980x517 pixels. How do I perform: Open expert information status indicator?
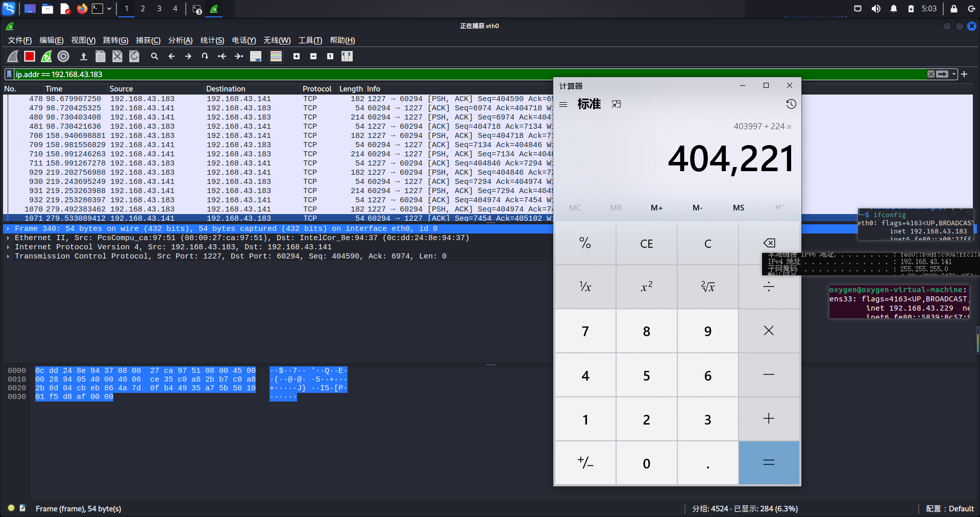[11, 508]
